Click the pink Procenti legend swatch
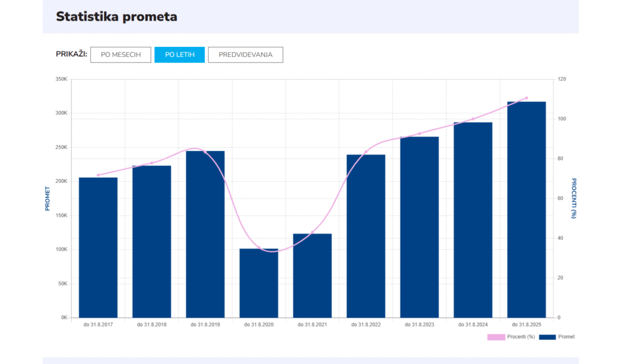Screen dimensions: 642x364 click(x=496, y=337)
